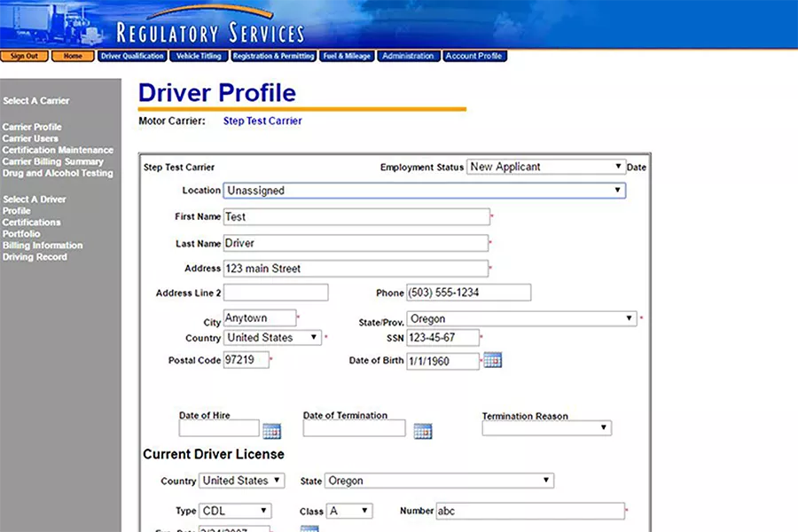
Task: Focus the Postal Code field
Action: 246,360
